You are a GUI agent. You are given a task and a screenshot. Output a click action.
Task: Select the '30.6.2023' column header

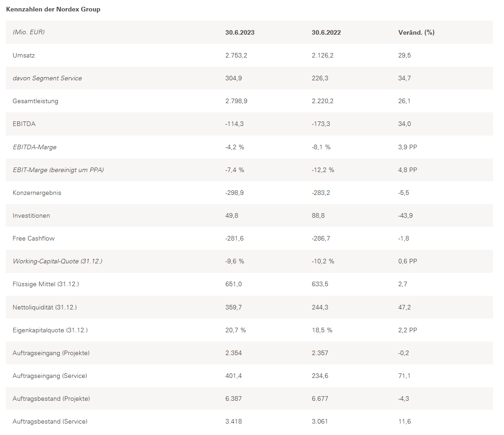(240, 32)
